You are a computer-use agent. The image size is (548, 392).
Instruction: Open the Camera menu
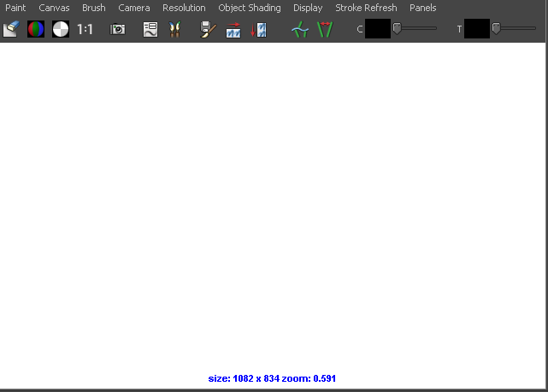[x=134, y=8]
